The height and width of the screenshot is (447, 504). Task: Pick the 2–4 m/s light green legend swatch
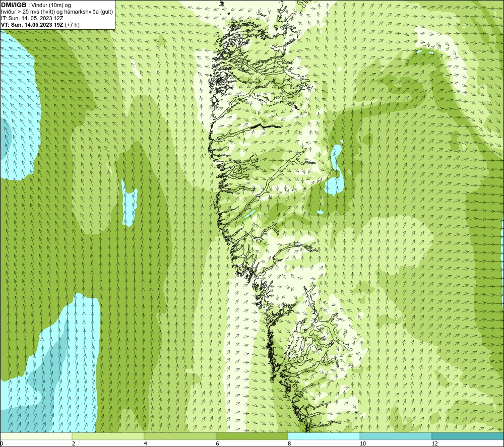108,436
